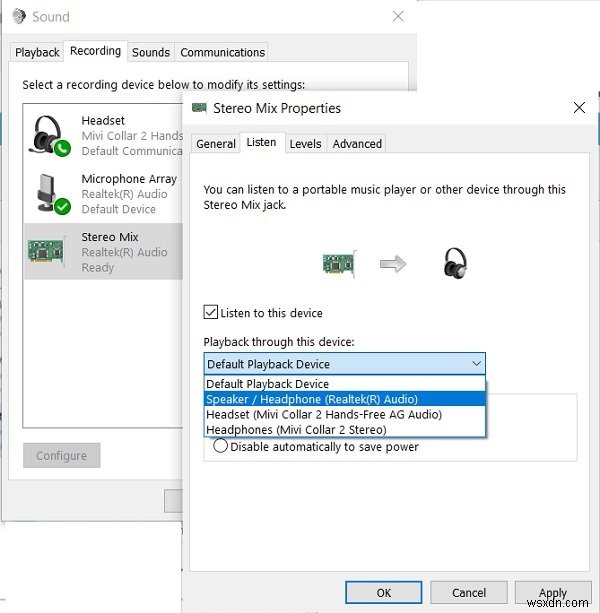Click the Playback through this device label
This screenshot has width=600, height=613.
coord(279,342)
